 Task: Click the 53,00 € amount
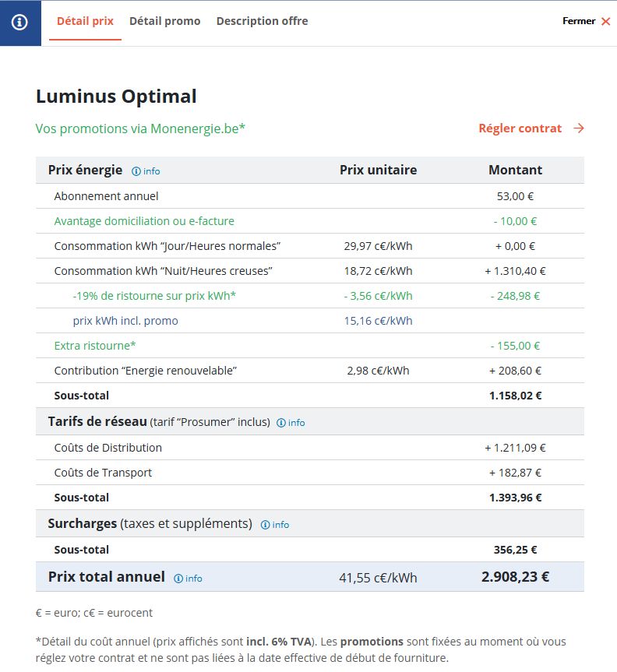coord(515,196)
